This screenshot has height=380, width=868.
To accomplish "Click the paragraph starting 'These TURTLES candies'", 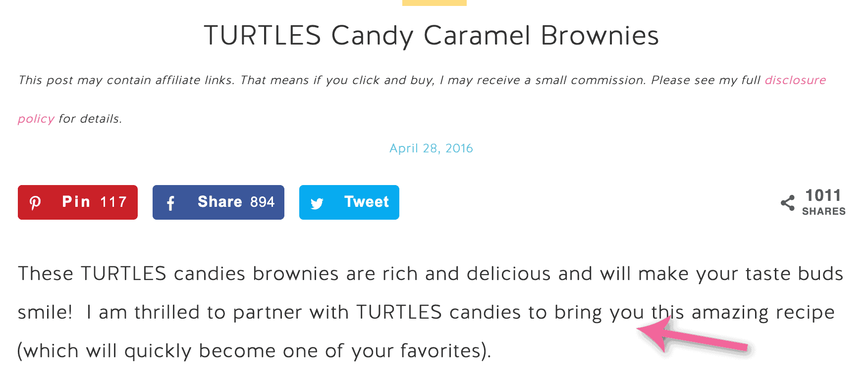I will coord(431,312).
